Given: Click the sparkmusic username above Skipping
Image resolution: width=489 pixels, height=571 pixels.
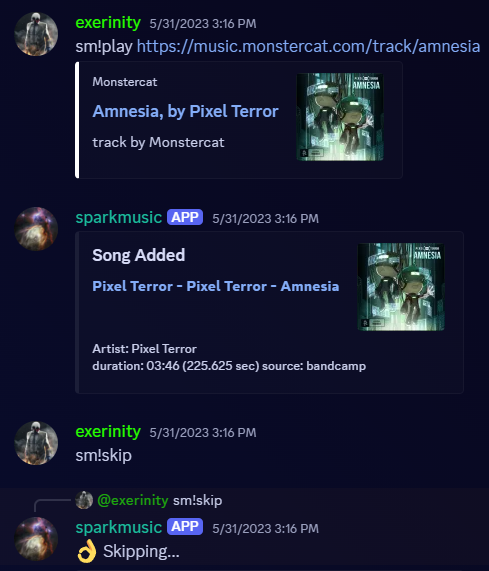Looking at the screenshot, I should pyautogui.click(x=119, y=527).
